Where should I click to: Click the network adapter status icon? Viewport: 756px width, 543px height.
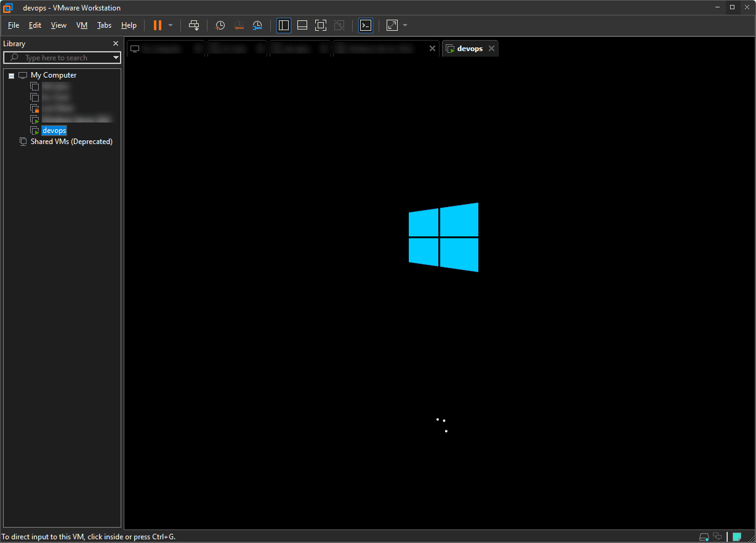pyautogui.click(x=717, y=536)
